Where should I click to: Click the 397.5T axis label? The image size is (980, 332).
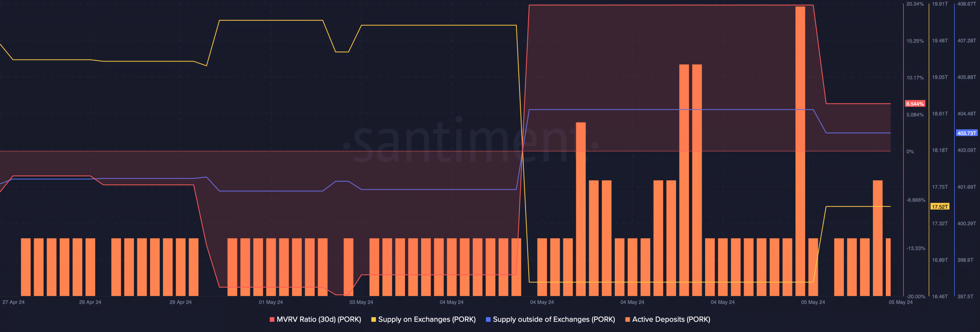(965, 296)
